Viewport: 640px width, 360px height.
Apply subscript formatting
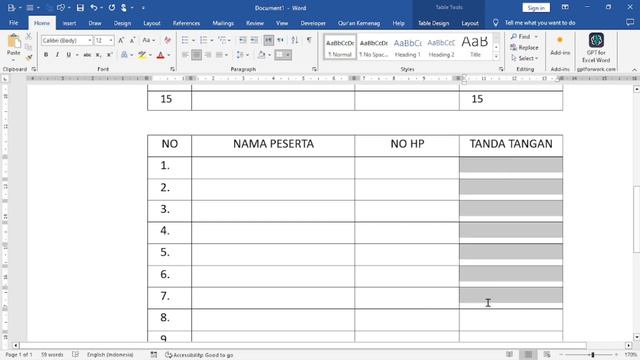[x=98, y=55]
